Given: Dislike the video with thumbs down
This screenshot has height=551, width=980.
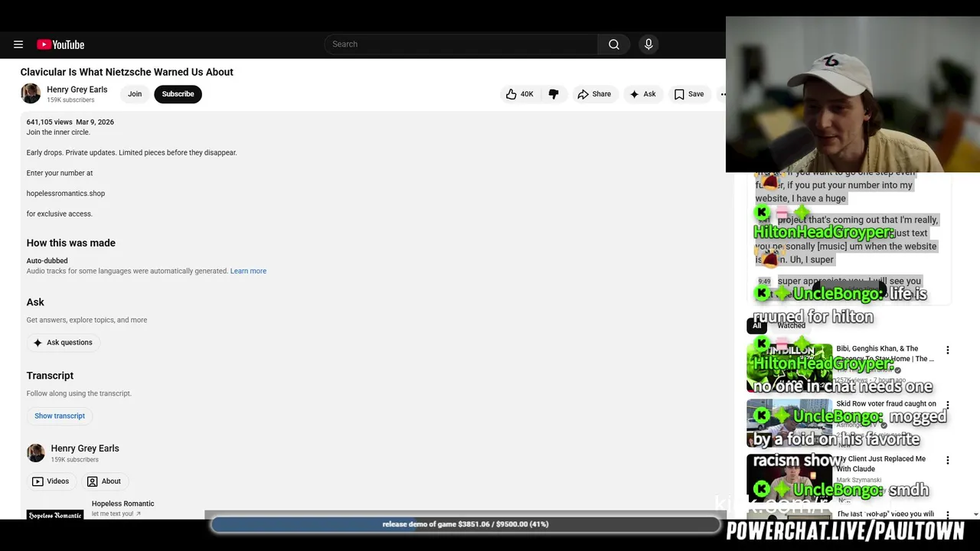Looking at the screenshot, I should tap(554, 94).
